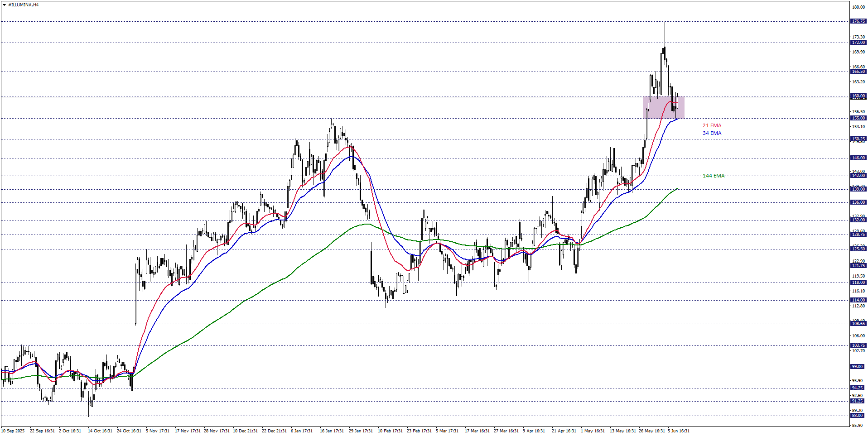Click the 85.90 value on price axis

click(x=858, y=426)
